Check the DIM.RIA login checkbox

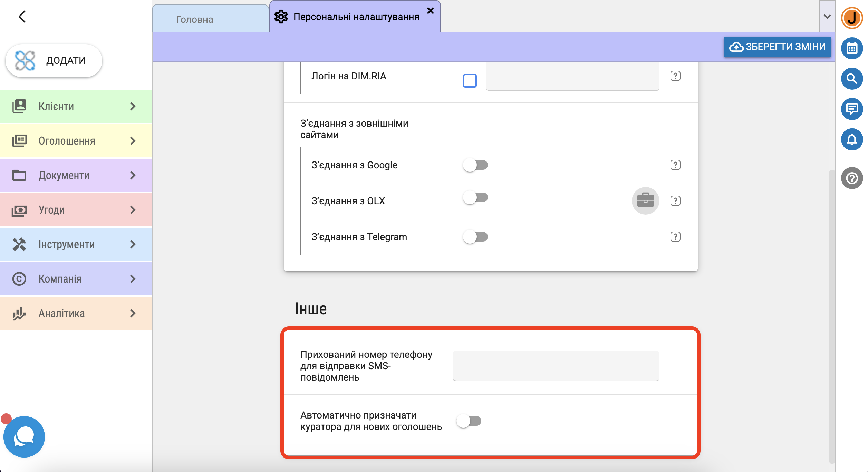(x=470, y=81)
